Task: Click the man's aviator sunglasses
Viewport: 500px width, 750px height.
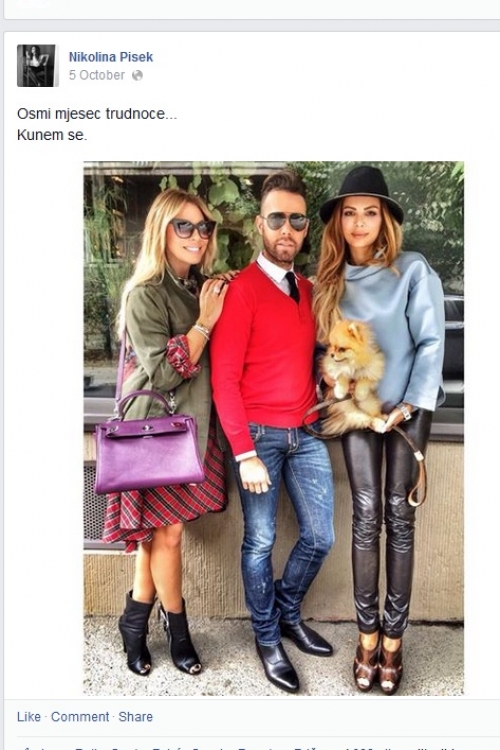Action: pyautogui.click(x=285, y=221)
